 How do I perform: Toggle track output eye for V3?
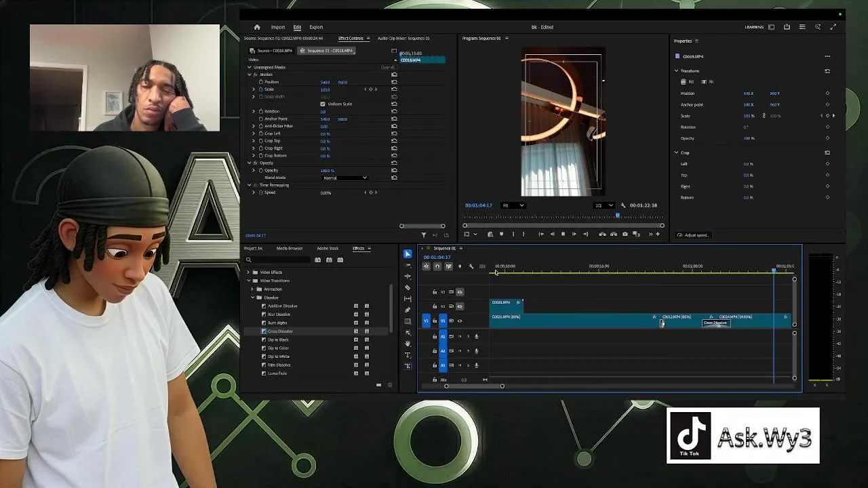pyautogui.click(x=460, y=292)
